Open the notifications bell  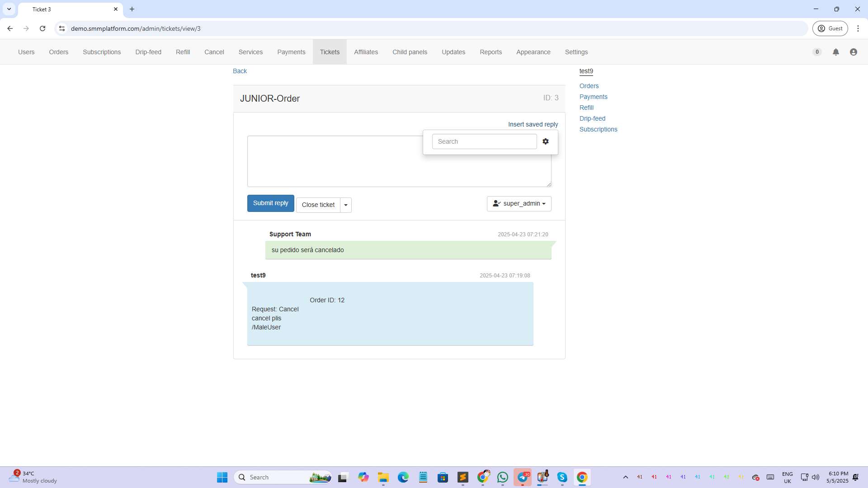point(836,52)
